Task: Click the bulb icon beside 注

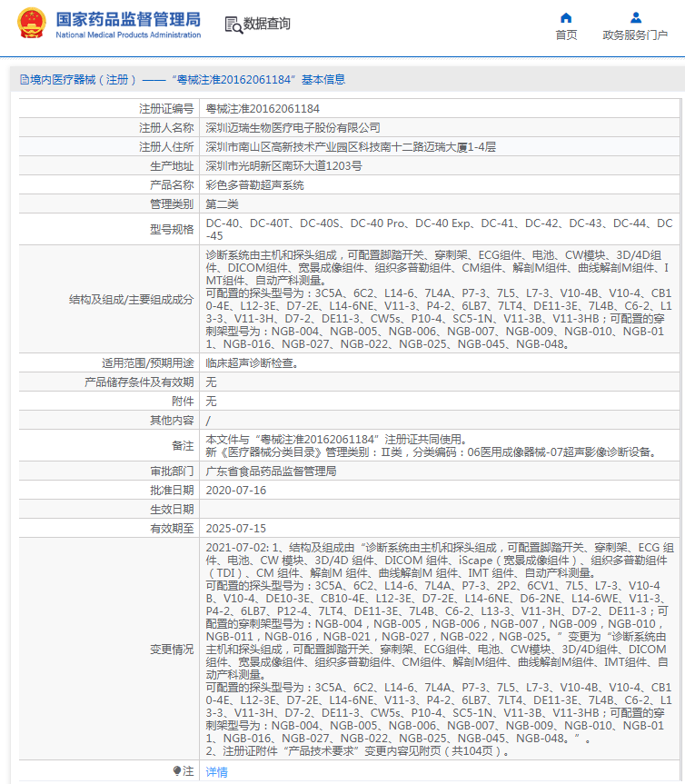Action: tap(177, 770)
